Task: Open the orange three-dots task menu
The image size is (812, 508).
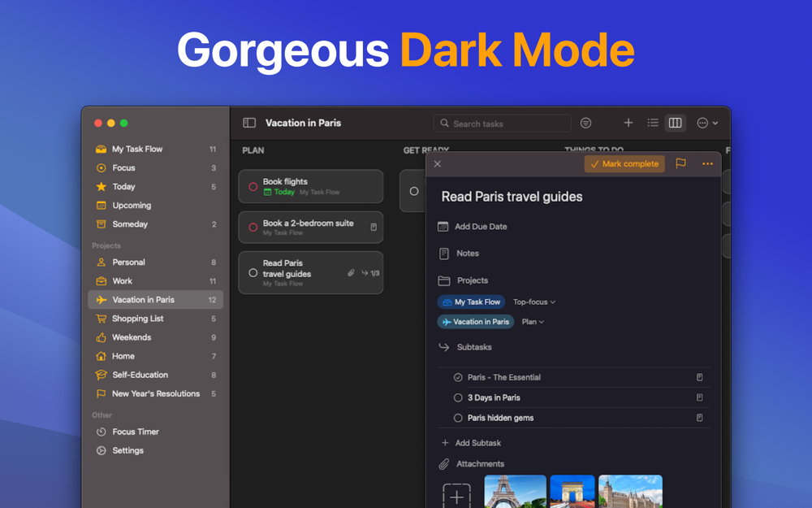Action: 707,164
